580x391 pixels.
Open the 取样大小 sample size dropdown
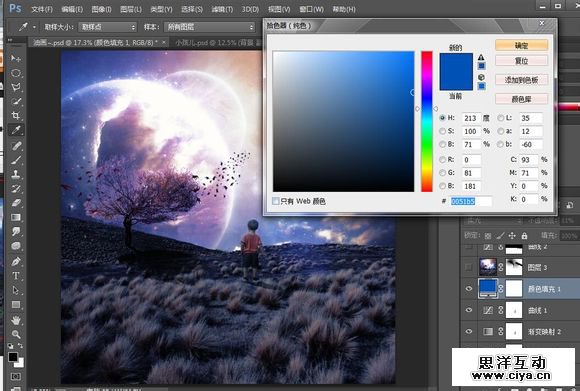[x=108, y=27]
